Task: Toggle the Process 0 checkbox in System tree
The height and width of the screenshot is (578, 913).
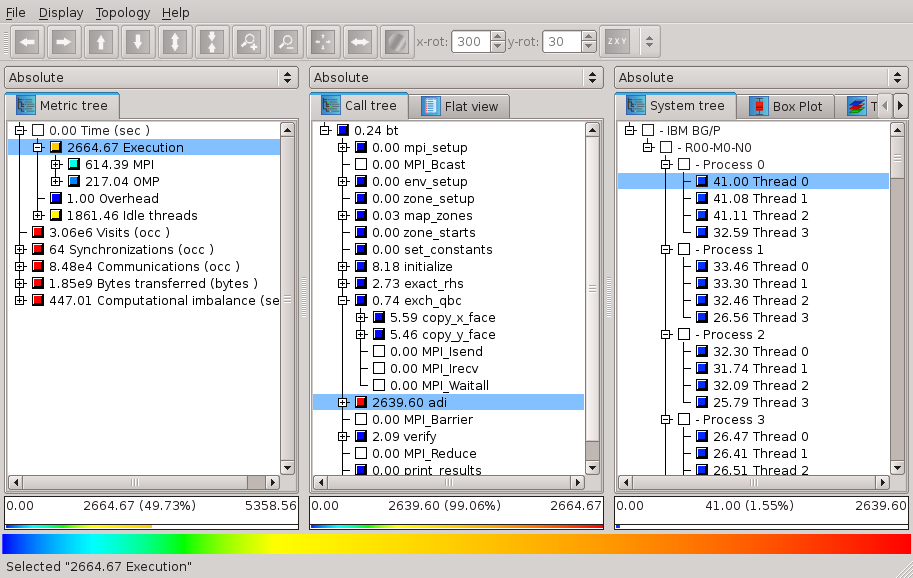Action: 684,165
